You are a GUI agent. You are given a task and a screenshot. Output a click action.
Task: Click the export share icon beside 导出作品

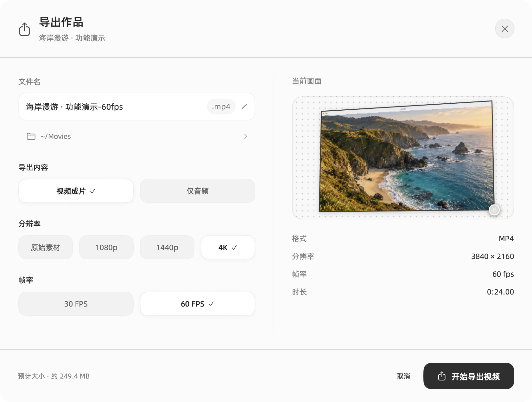(x=24, y=29)
